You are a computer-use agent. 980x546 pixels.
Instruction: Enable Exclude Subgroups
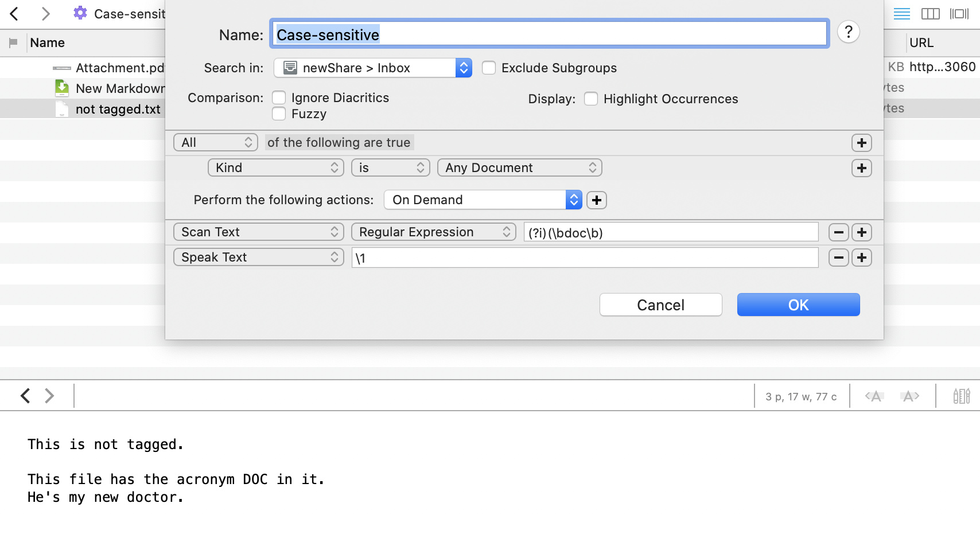pos(489,68)
